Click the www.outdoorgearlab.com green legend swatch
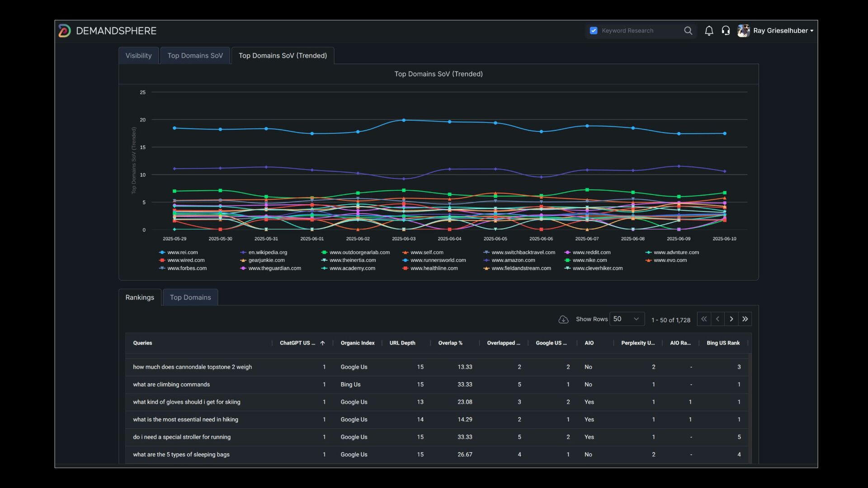868x488 pixels. pos(324,253)
